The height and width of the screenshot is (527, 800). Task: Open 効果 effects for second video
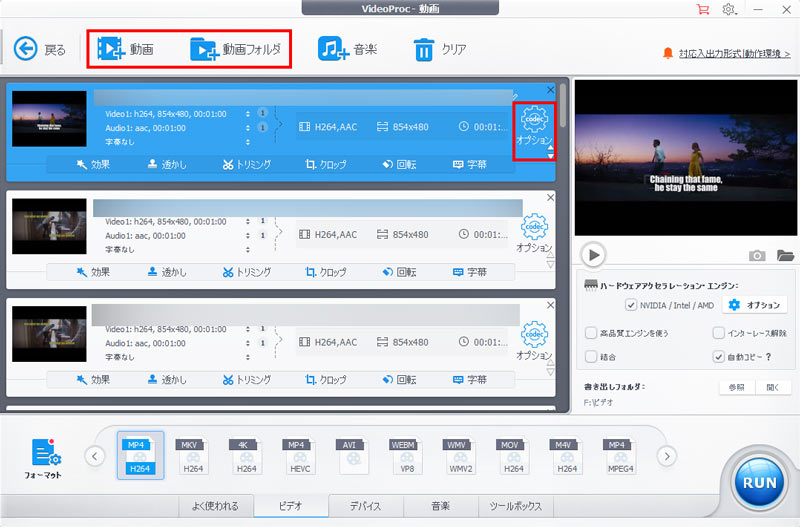(x=93, y=272)
